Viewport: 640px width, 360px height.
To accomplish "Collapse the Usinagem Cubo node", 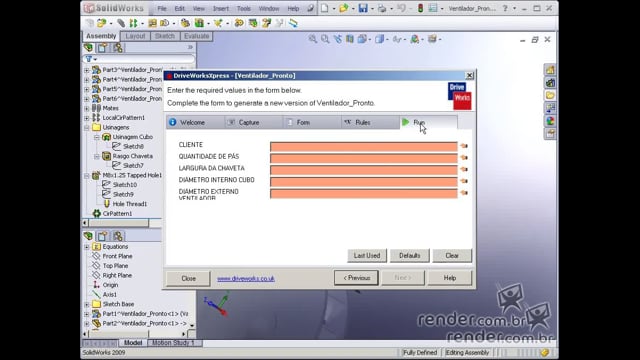I will click(97, 137).
